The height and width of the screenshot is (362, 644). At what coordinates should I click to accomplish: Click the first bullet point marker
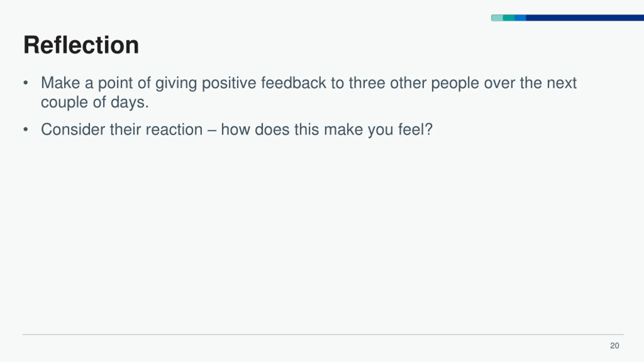click(25, 83)
